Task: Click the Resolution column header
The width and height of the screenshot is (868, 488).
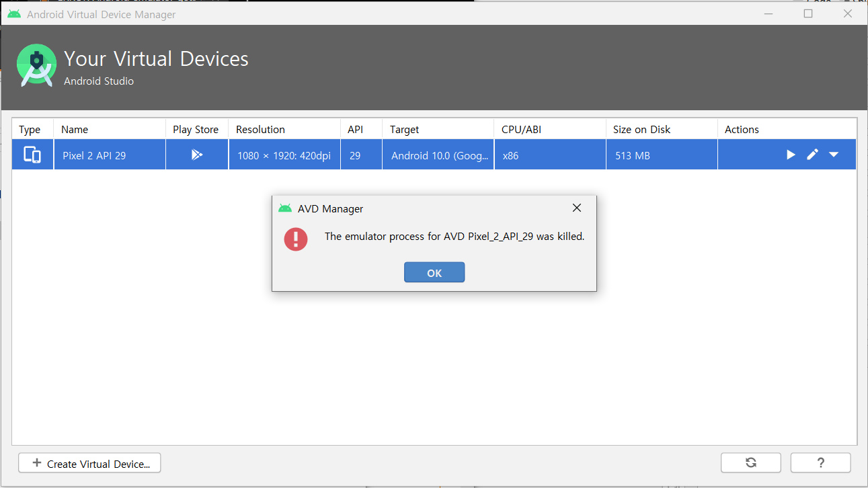Action: coord(284,129)
